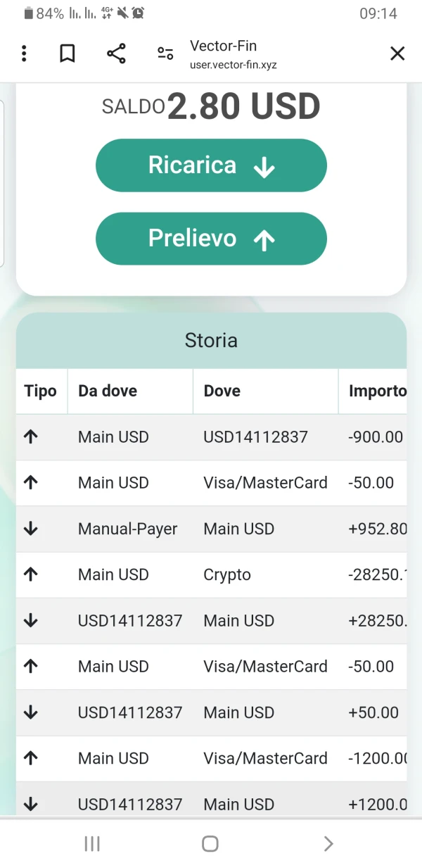Tap the share icon in the browser bar
This screenshot has height=868, width=422.
[x=116, y=54]
